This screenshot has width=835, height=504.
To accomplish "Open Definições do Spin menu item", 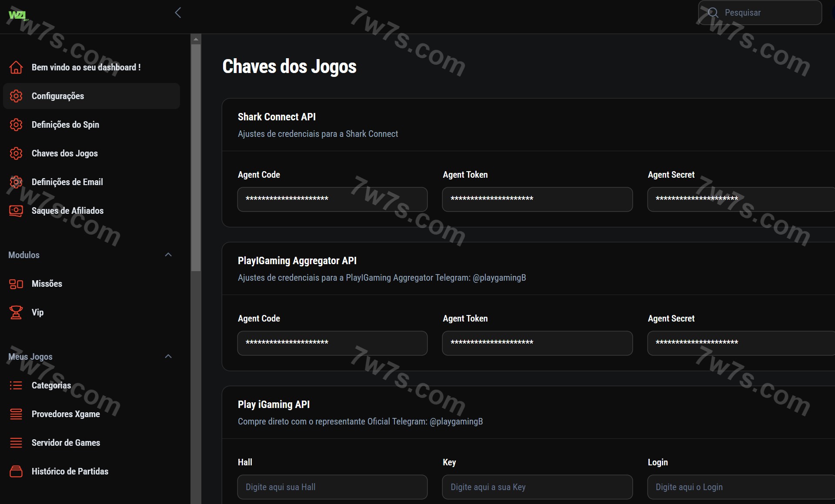I will tap(65, 125).
